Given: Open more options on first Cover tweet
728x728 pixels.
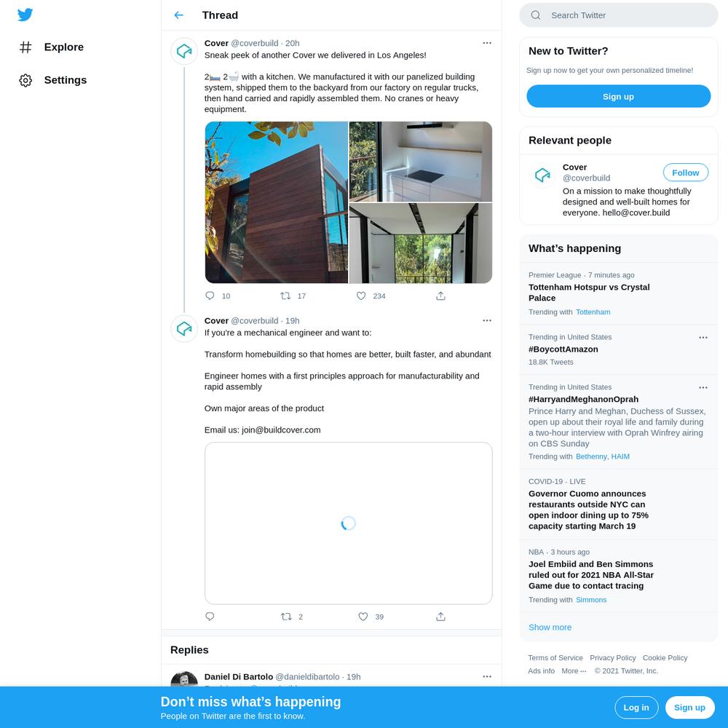Looking at the screenshot, I should click(486, 43).
